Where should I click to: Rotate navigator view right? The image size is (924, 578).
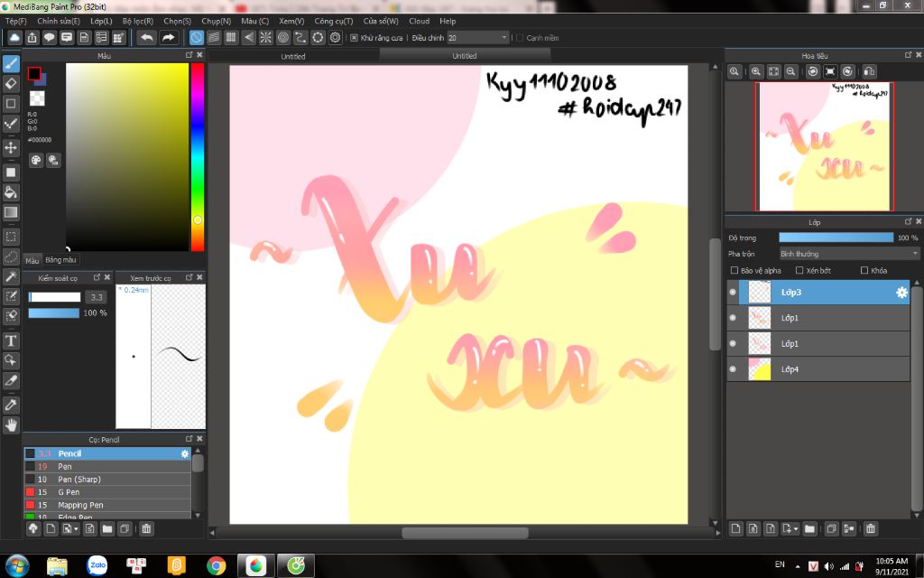(847, 71)
